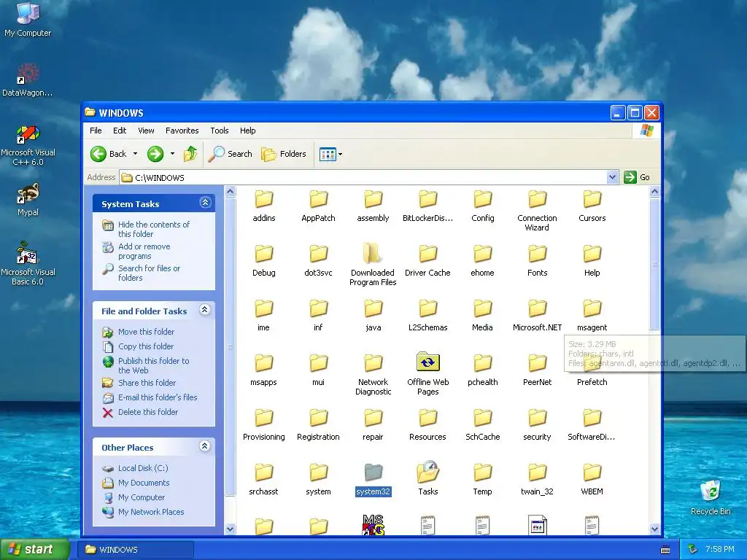Click the file list scroll up arrow
This screenshot has height=560, width=747.
(x=654, y=192)
